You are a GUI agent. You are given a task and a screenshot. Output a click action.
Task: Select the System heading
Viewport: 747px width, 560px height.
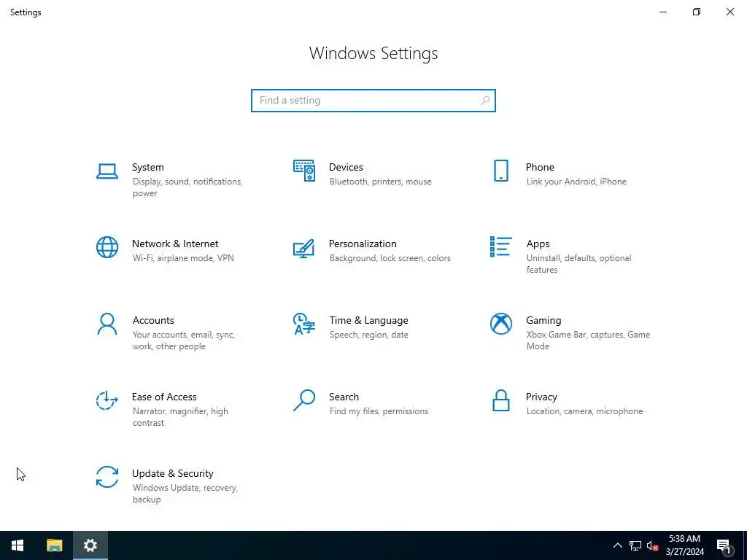[x=147, y=167]
